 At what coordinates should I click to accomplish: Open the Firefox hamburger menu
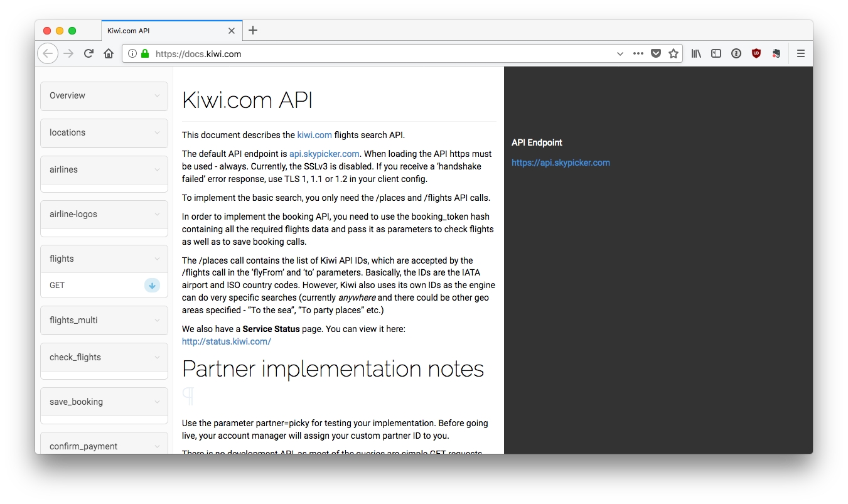pos(801,54)
